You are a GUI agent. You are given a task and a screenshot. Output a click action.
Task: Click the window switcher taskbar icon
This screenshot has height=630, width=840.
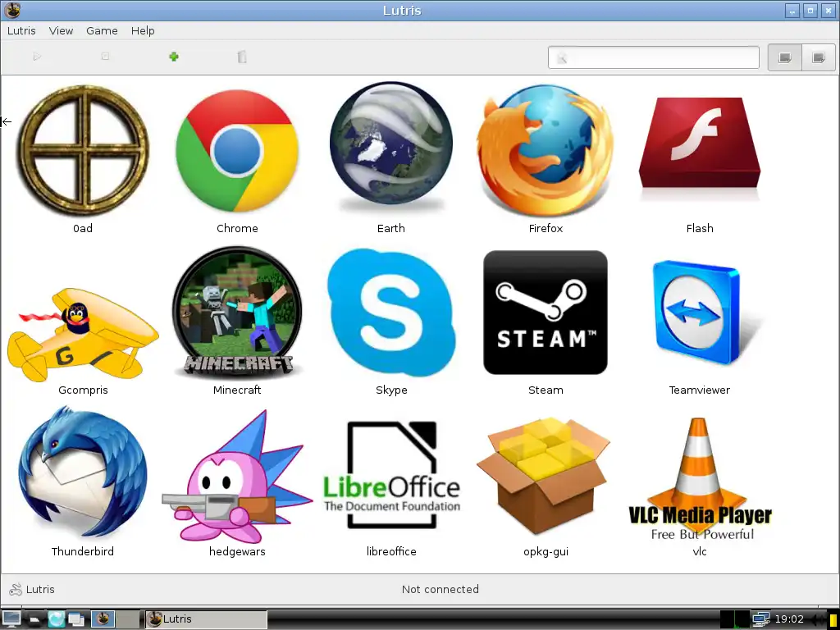tap(76, 619)
